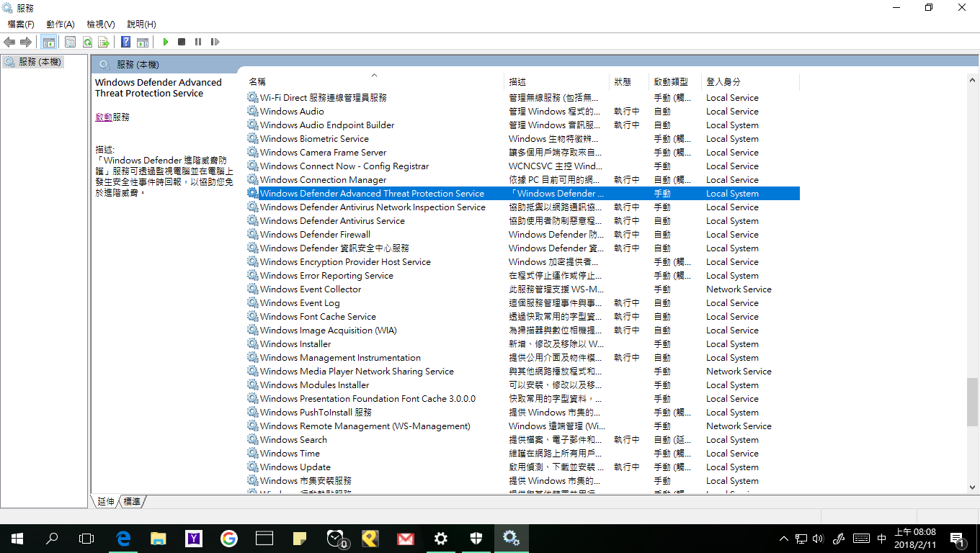Click the Pause Service toolbar icon
The image size is (980, 553).
(198, 42)
